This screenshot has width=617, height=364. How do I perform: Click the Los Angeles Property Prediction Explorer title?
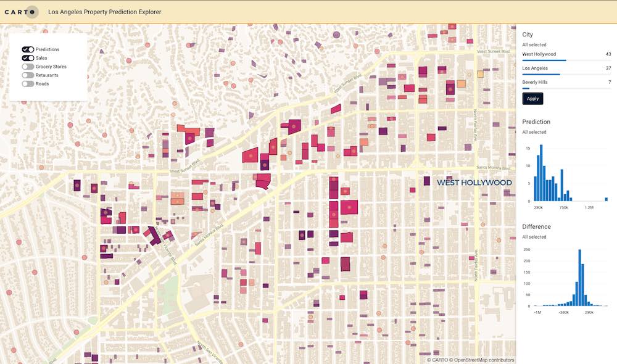click(105, 11)
